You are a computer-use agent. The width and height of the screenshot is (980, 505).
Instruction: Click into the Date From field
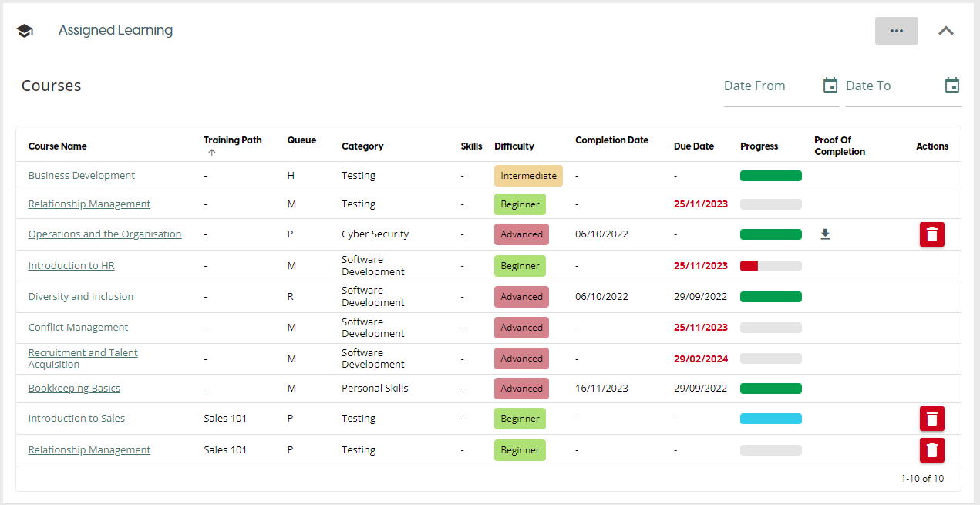coord(767,86)
